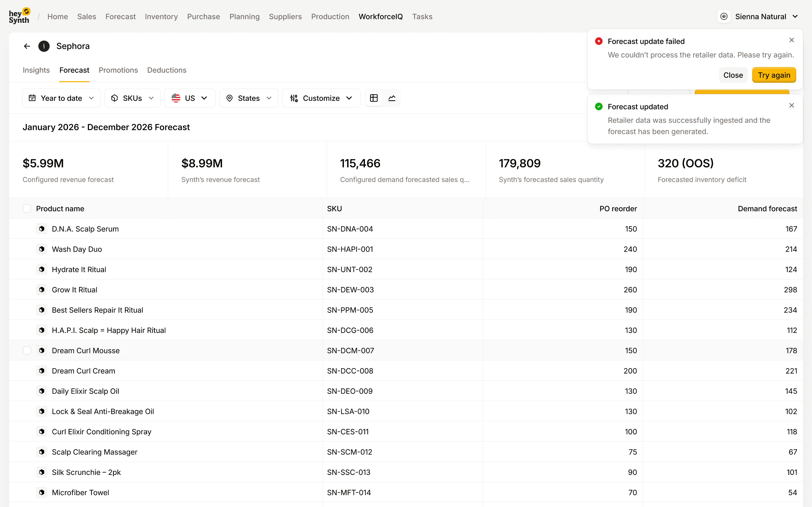Click the Sephora brand logo icon

44,46
